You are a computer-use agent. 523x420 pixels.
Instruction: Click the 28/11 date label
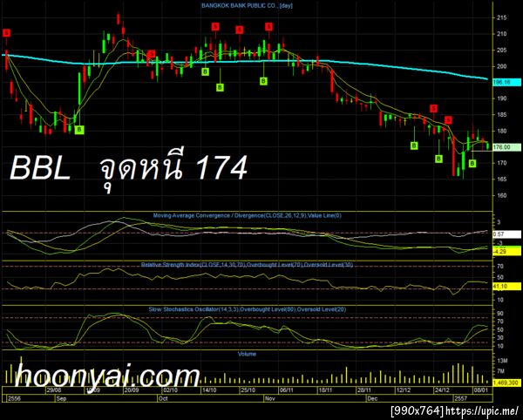(x=363, y=390)
